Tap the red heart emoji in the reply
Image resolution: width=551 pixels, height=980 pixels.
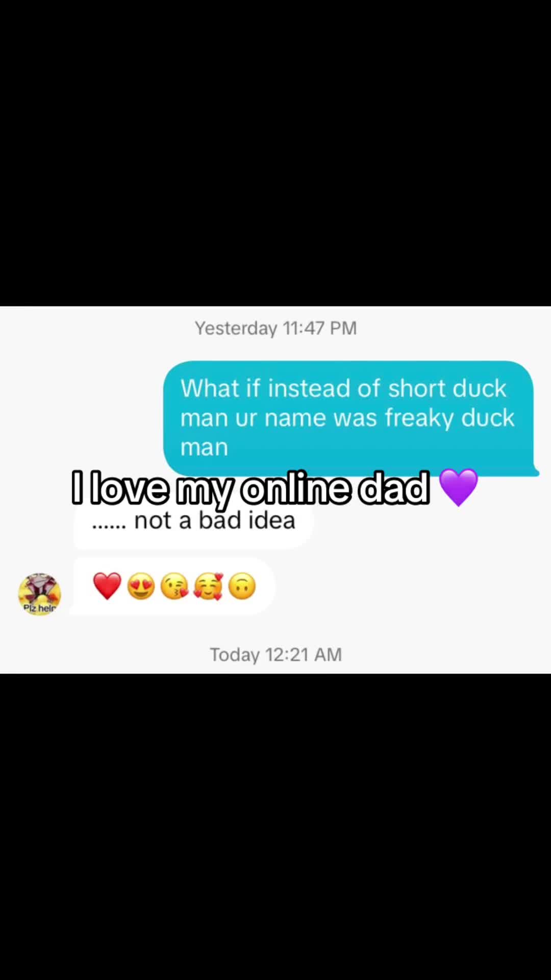click(x=107, y=586)
